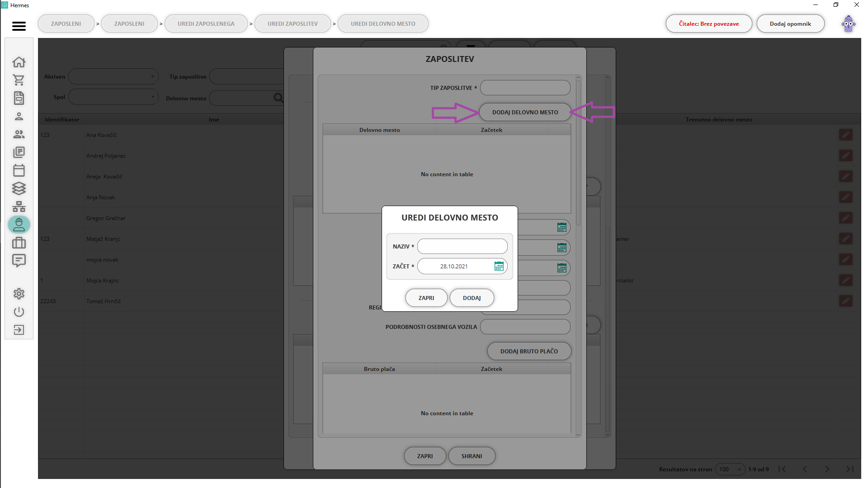868x488 pixels.
Task: Go to next results page
Action: point(827,469)
